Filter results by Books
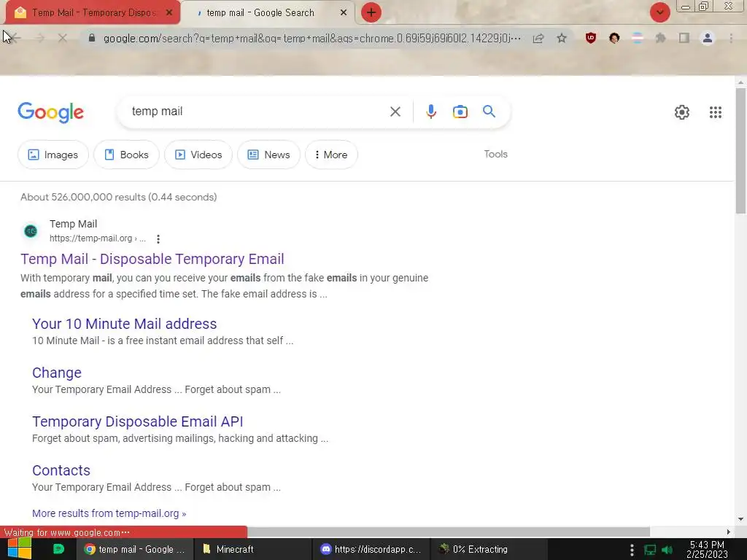 coord(126,155)
